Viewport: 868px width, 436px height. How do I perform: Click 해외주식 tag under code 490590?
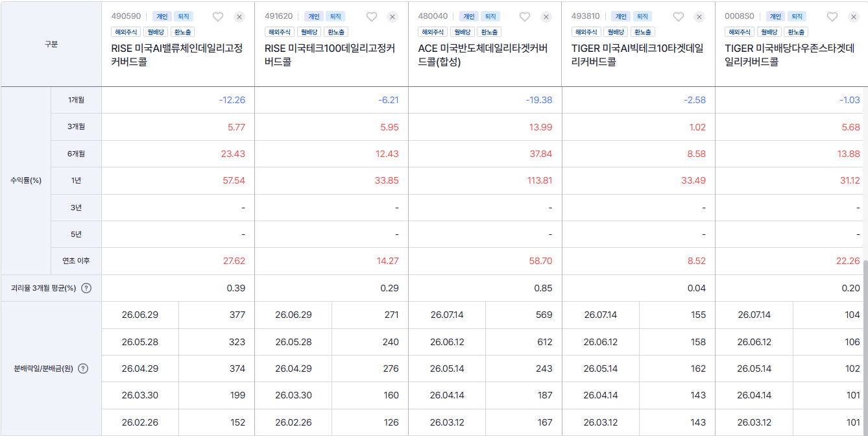[126, 32]
